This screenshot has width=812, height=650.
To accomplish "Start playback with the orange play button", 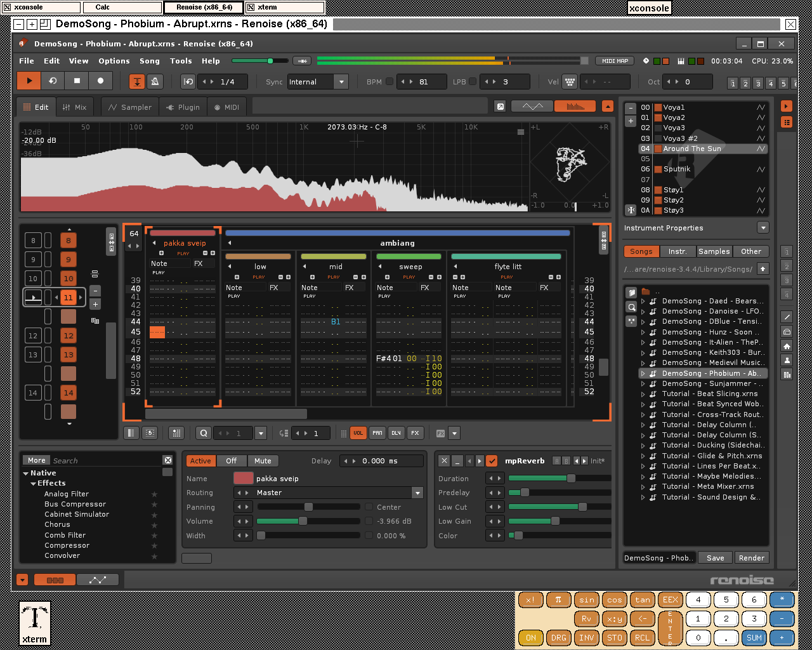I will tap(29, 81).
